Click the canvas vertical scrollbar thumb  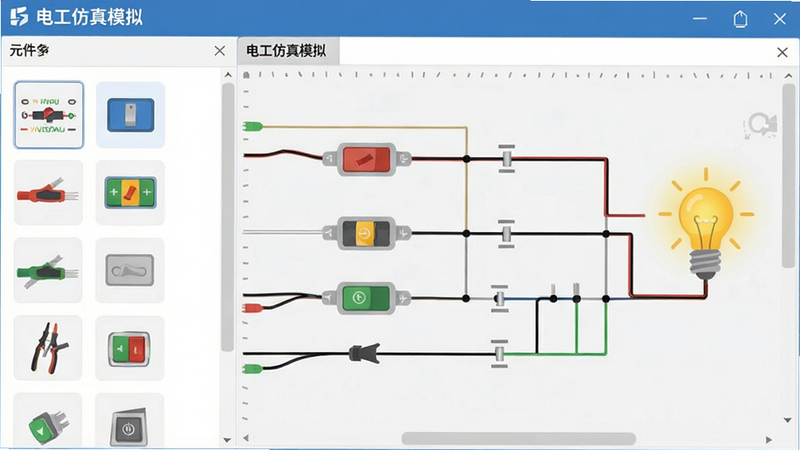pyautogui.click(x=788, y=175)
